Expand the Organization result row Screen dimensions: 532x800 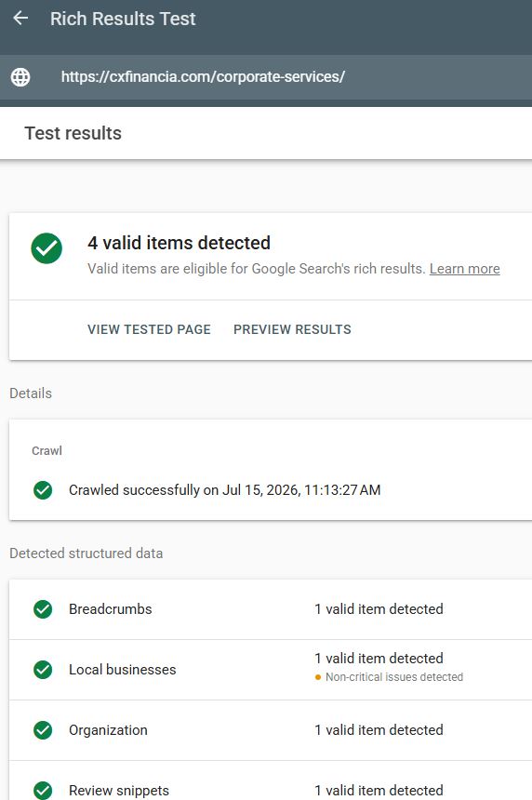pos(271,730)
